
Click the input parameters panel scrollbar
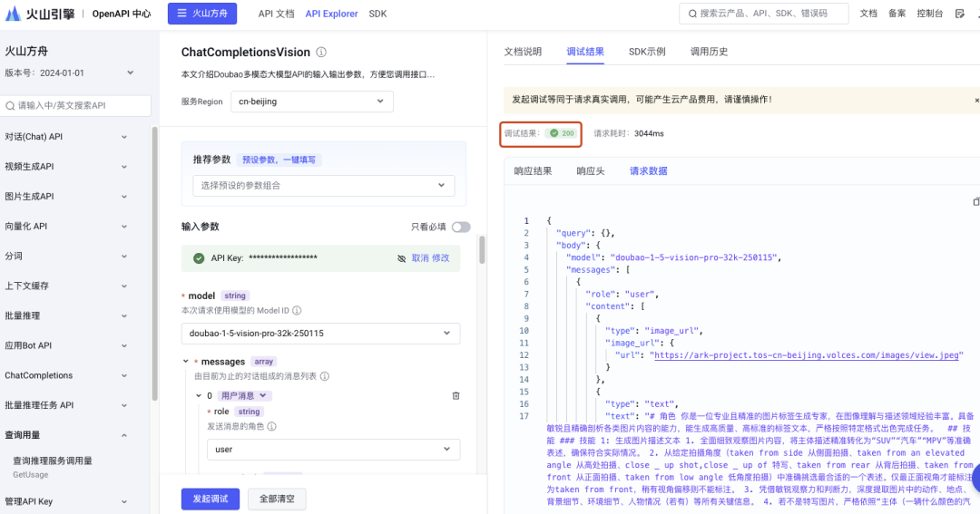coord(482,250)
